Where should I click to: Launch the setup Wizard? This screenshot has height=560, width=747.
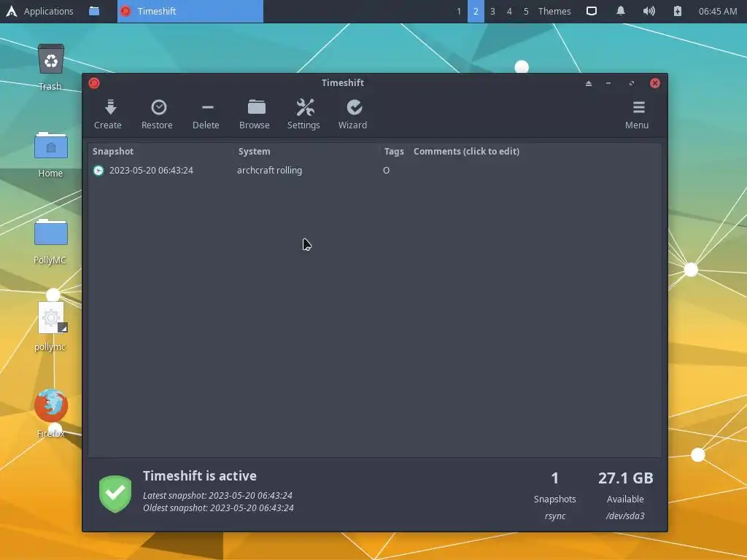(x=352, y=114)
